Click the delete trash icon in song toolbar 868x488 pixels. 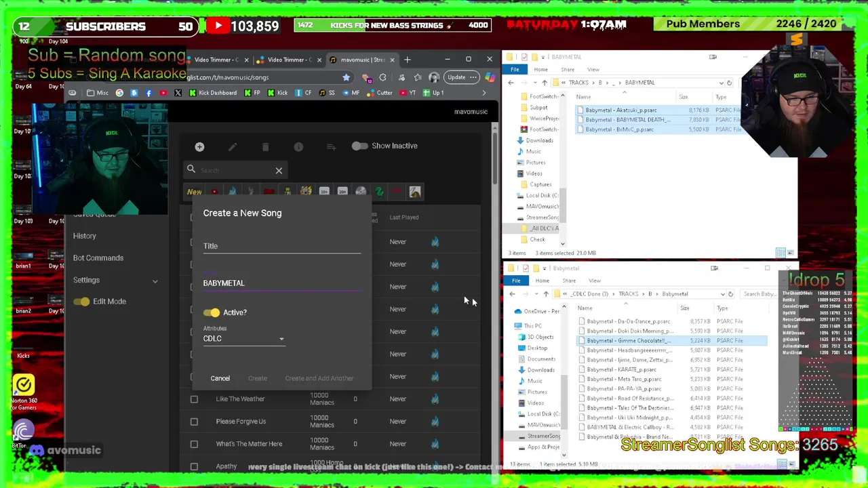(x=265, y=146)
